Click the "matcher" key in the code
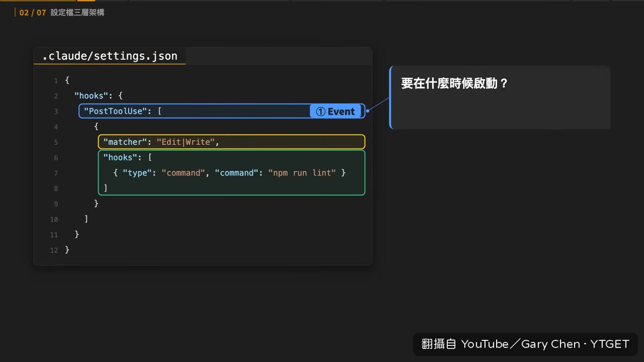The image size is (644, 362). coord(125,142)
